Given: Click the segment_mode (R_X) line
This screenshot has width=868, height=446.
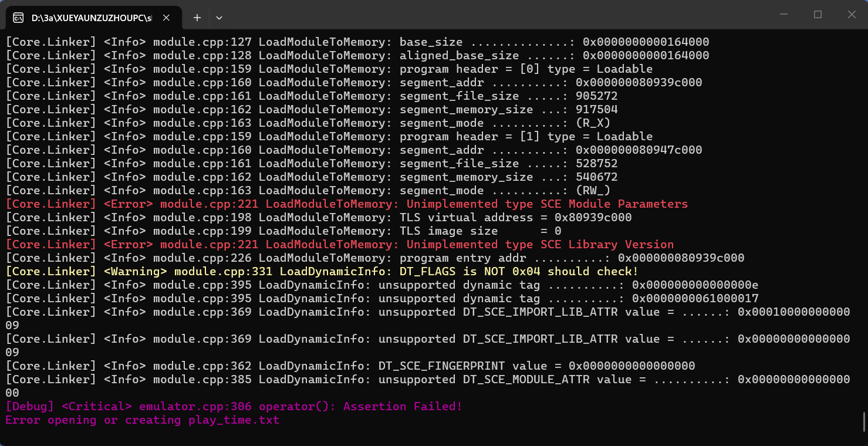Looking at the screenshot, I should 308,123.
